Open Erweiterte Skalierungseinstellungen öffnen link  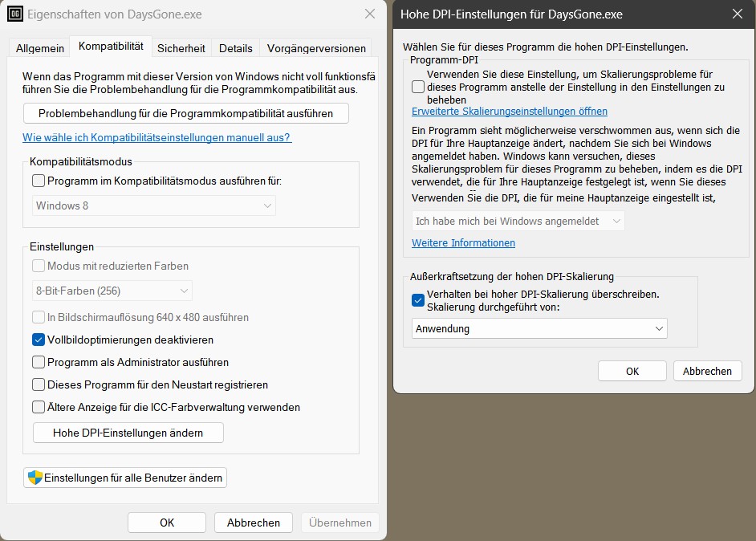[x=510, y=112]
